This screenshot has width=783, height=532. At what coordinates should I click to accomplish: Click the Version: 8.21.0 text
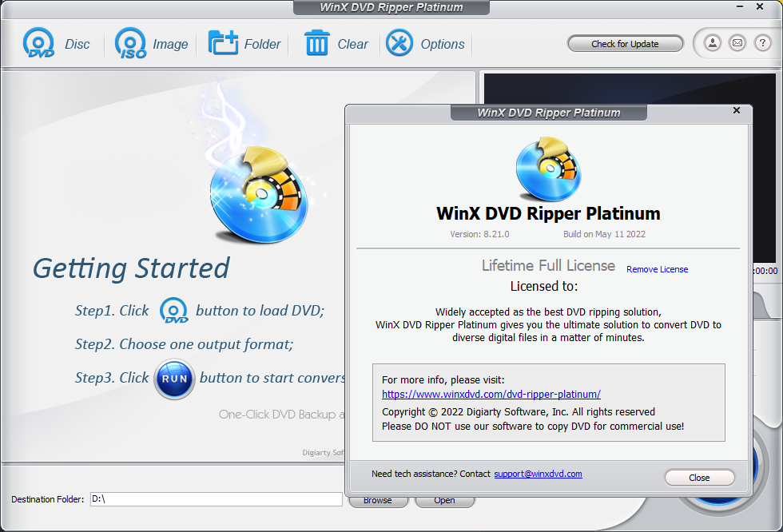coord(479,234)
